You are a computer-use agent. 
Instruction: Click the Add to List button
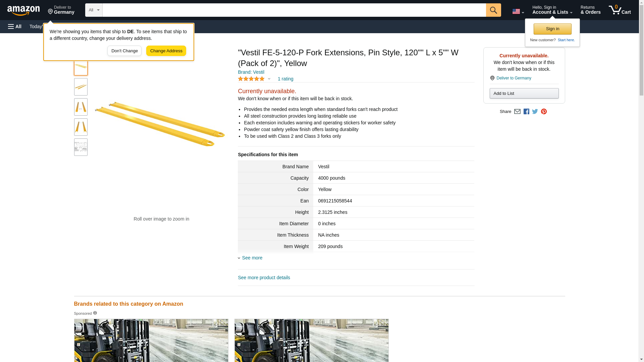(524, 94)
